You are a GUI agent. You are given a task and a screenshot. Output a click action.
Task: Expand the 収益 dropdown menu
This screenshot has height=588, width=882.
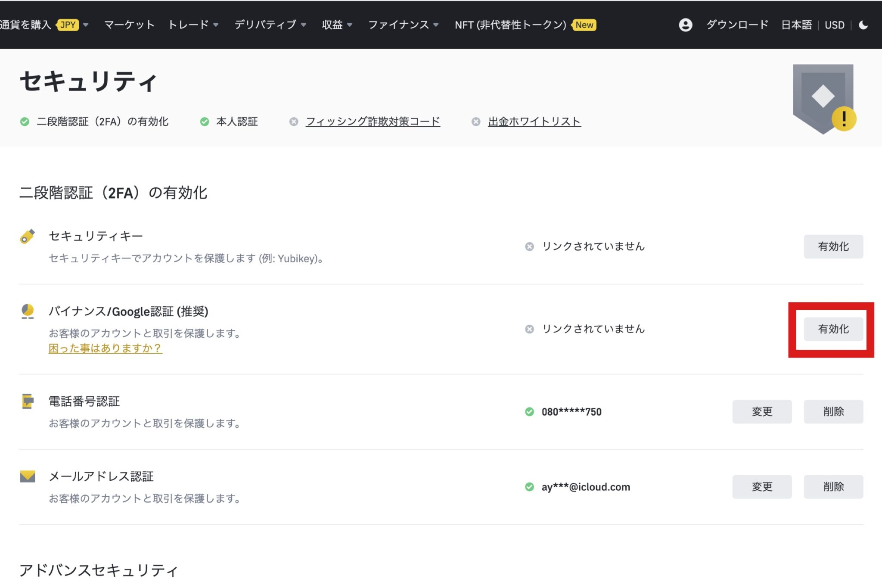pos(350,25)
